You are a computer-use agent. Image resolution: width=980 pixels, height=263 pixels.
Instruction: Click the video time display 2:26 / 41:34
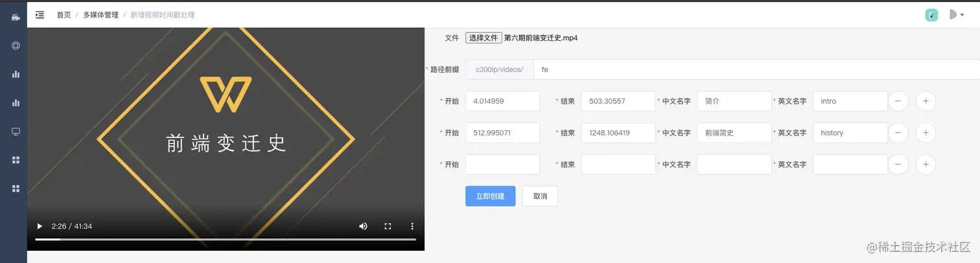72,226
